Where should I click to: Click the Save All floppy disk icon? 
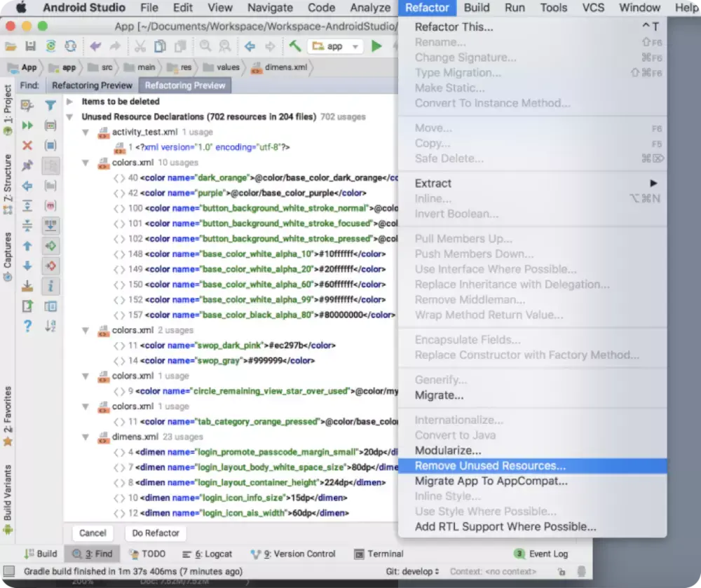[x=30, y=46]
